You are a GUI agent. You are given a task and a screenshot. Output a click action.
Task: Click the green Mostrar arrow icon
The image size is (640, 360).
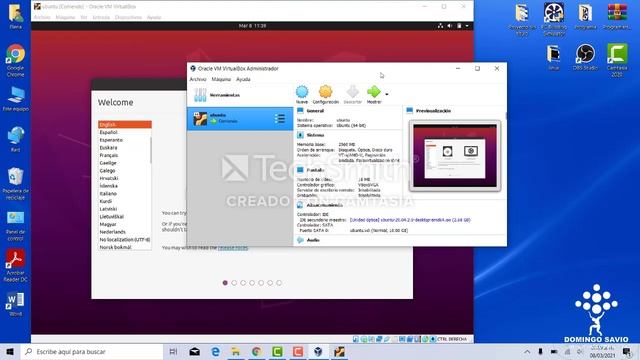click(373, 92)
